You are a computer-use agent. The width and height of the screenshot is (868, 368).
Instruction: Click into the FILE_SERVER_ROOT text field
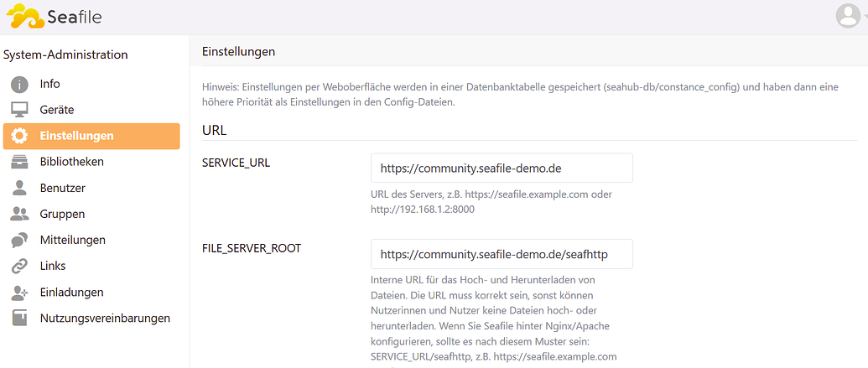[501, 254]
